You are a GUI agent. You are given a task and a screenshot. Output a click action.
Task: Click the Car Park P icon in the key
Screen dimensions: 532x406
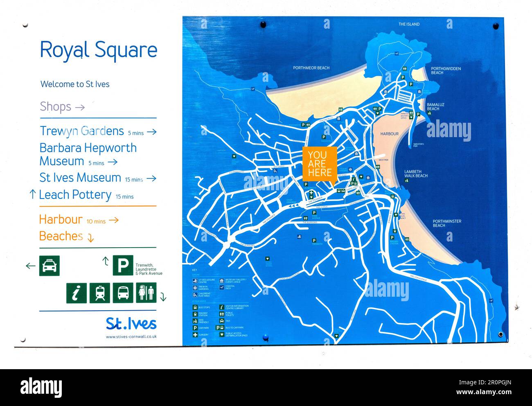pos(195,328)
